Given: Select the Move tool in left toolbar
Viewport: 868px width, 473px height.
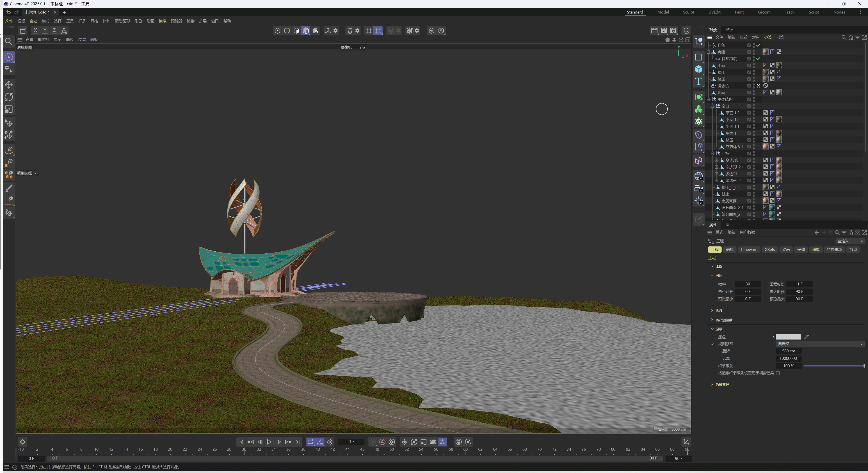Looking at the screenshot, I should (9, 85).
